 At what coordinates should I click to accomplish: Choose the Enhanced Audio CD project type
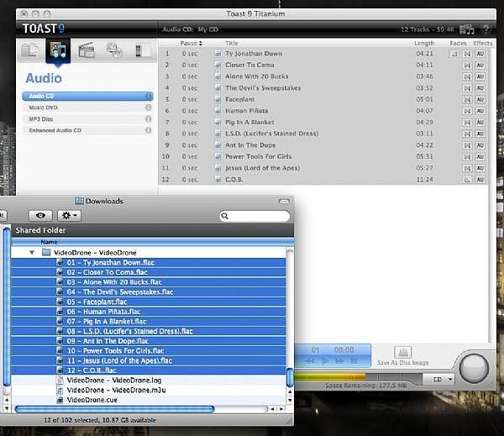click(x=87, y=130)
